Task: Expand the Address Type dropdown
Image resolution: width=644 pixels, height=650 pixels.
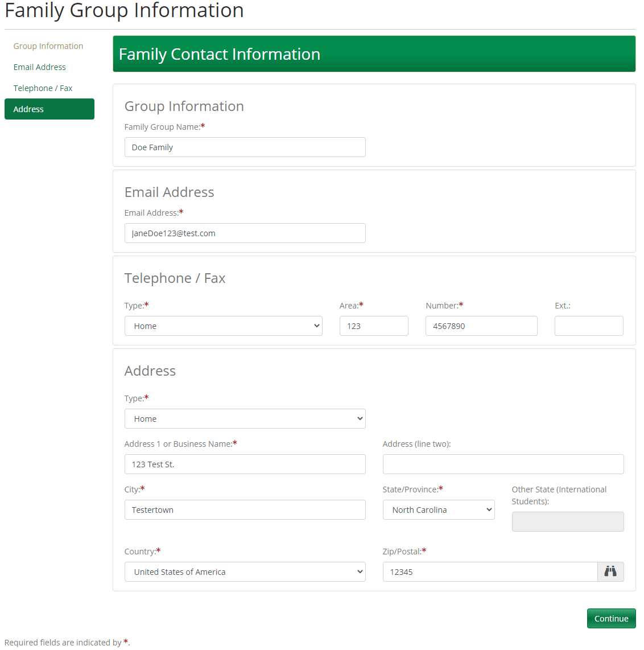Action: click(245, 419)
